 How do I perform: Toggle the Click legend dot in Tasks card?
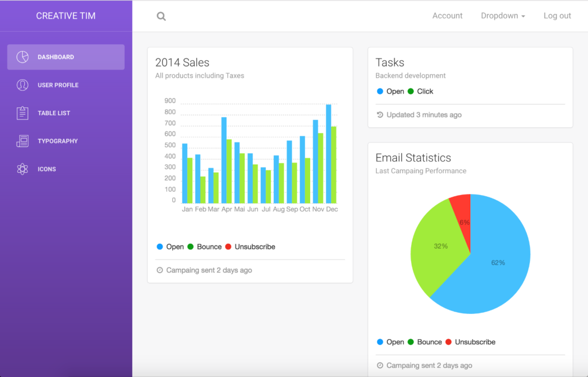pos(411,91)
